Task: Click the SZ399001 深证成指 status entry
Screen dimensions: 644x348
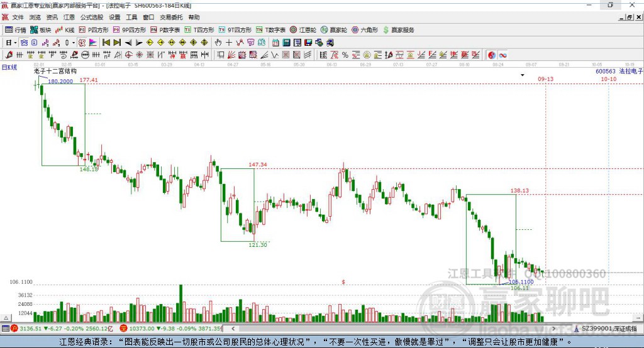Action: 606,329
